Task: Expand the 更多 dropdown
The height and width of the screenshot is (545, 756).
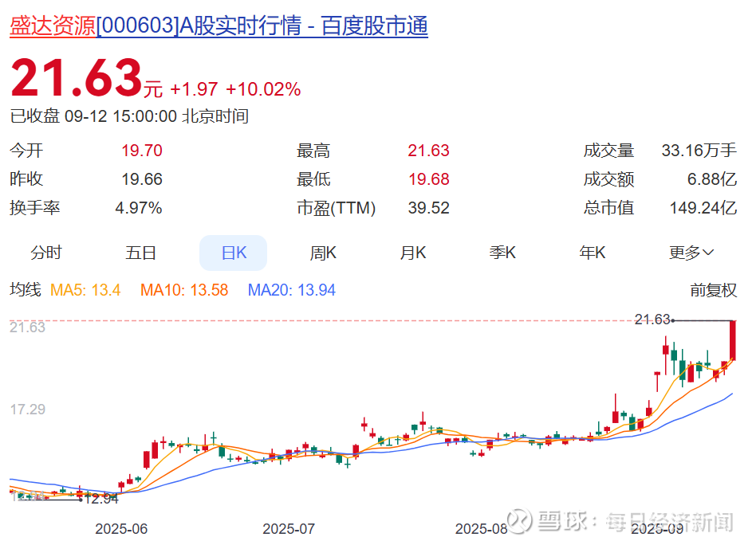Action: pyautogui.click(x=691, y=253)
